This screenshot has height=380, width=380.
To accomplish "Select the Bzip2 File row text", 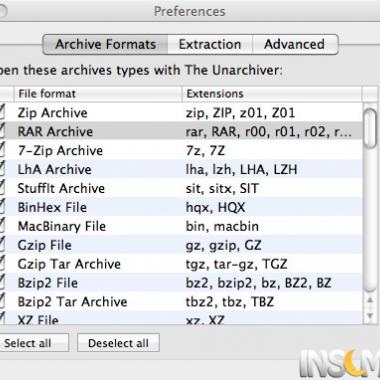I will tap(48, 283).
